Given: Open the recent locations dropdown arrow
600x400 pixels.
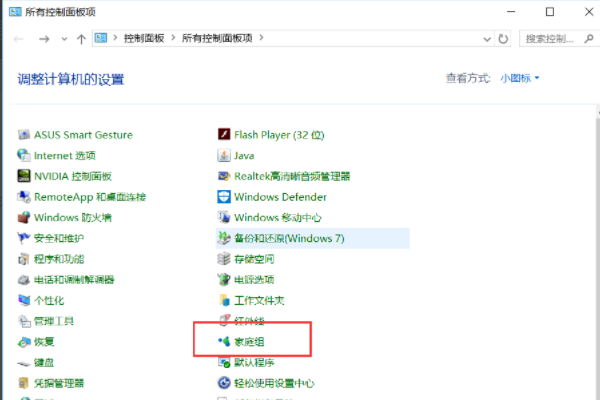Looking at the screenshot, I should [64, 39].
